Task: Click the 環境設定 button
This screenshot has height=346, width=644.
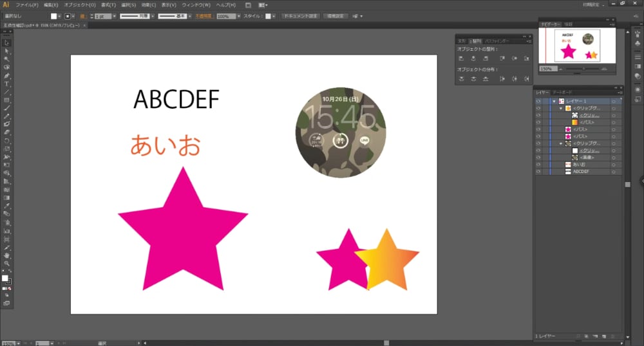Action: click(x=336, y=15)
